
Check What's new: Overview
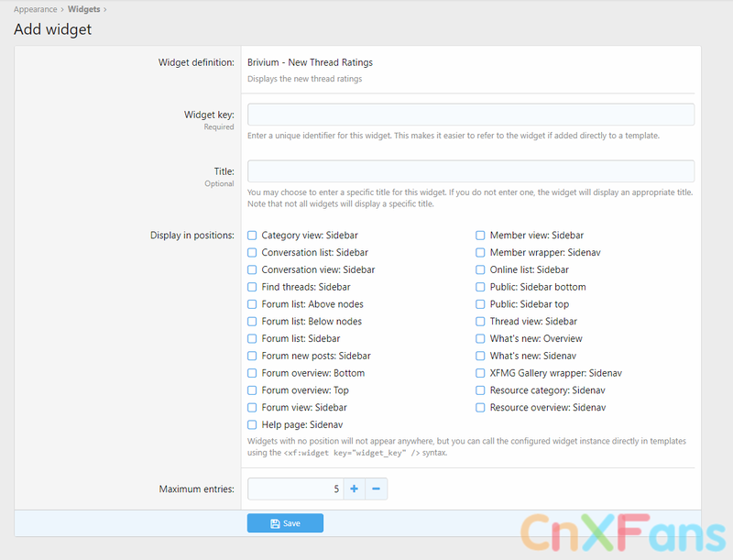[x=480, y=338]
